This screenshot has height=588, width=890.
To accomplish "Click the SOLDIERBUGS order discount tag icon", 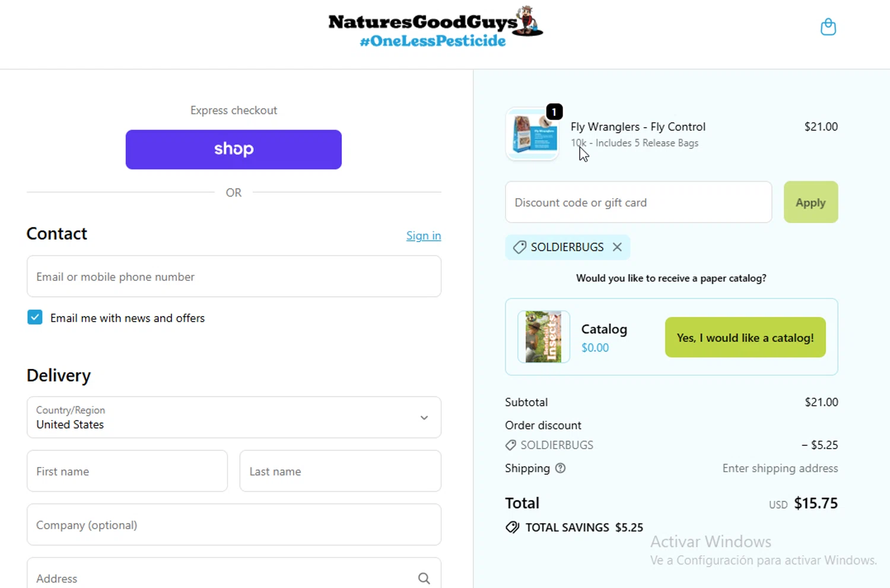I will [510, 444].
